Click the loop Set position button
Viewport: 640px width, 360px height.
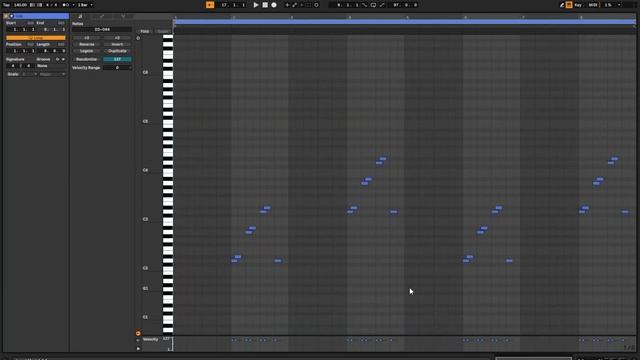click(x=30, y=44)
